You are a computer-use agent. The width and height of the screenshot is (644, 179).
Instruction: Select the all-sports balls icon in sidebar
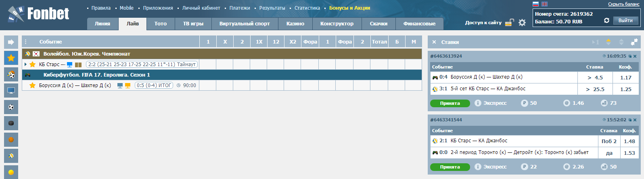11,74
